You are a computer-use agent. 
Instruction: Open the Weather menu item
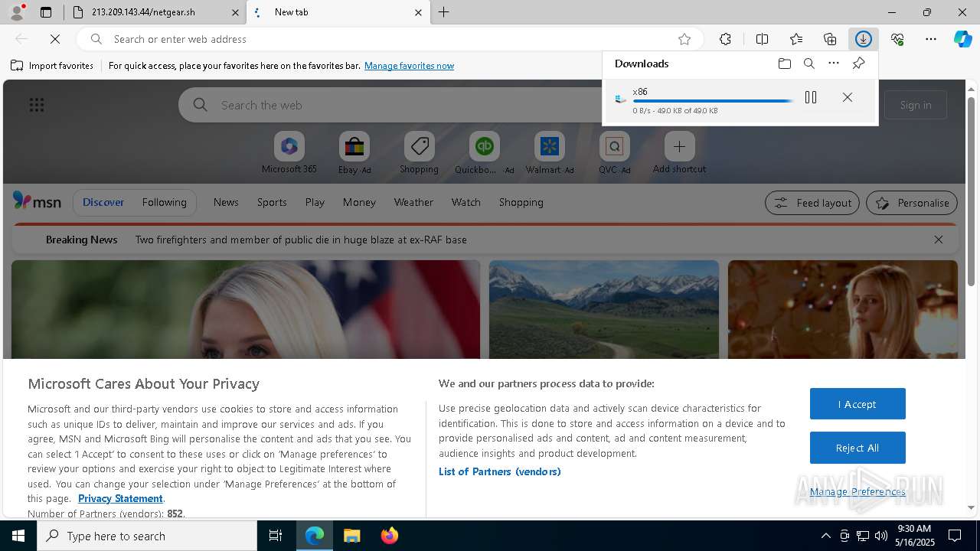[413, 202]
